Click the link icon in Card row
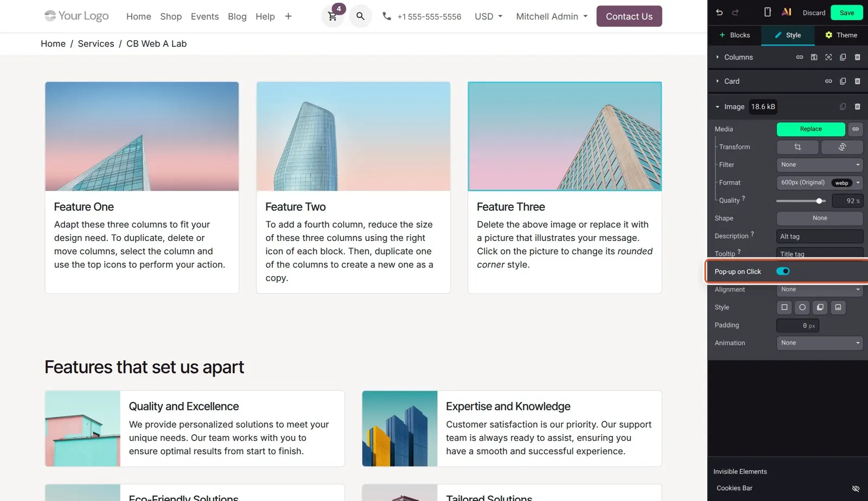 coord(828,81)
